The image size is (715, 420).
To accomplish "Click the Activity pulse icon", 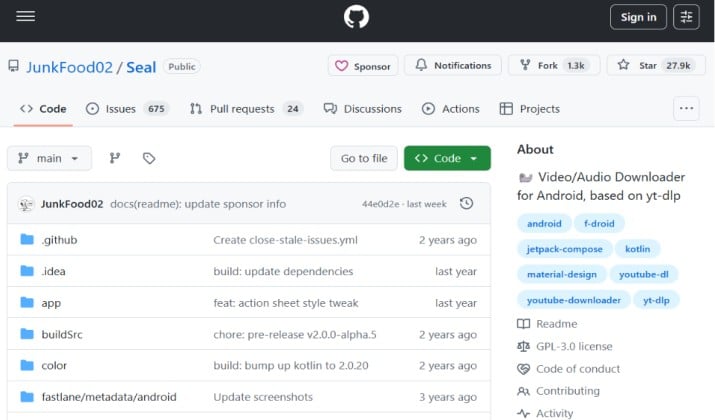I will click(x=523, y=413).
